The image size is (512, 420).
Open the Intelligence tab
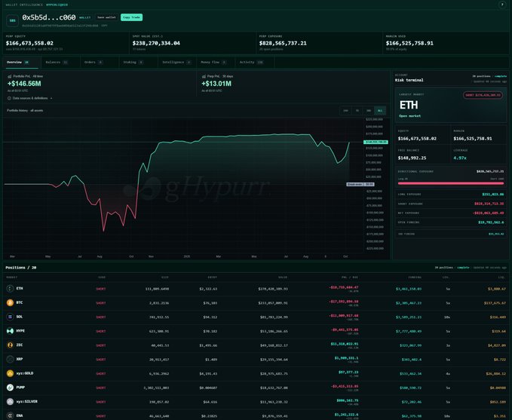pos(176,62)
